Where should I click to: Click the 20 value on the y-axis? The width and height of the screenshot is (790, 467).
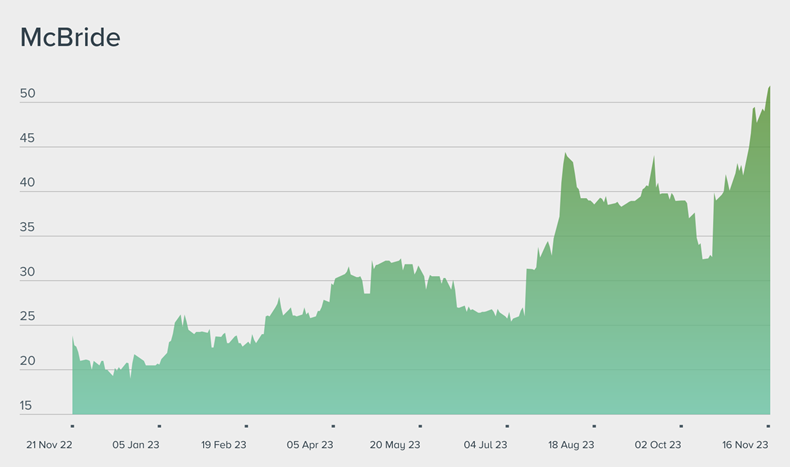[27, 361]
